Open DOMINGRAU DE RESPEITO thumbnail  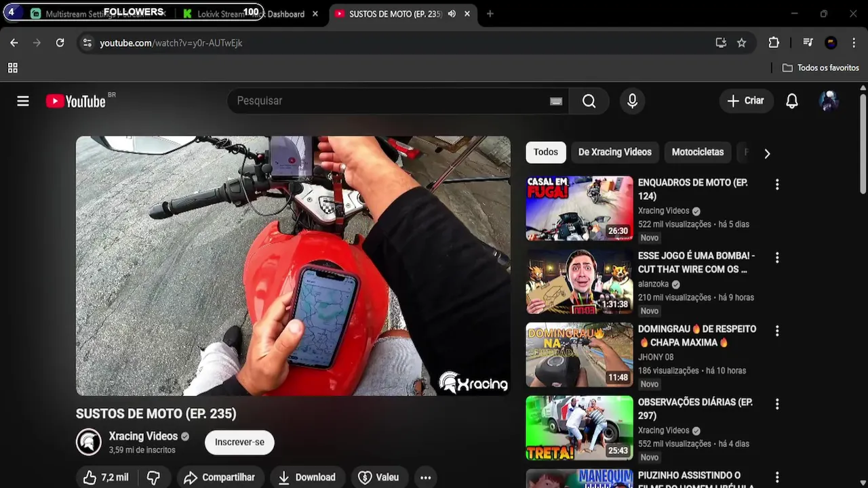(579, 355)
